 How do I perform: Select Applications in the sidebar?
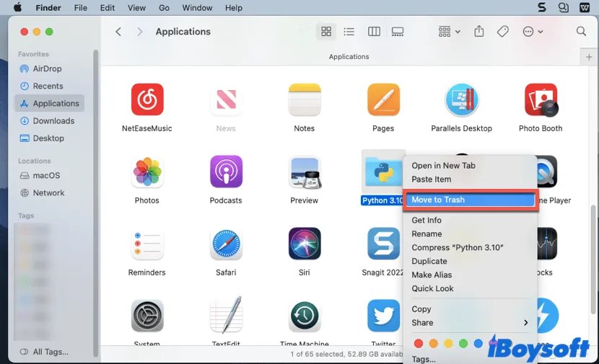click(50, 103)
